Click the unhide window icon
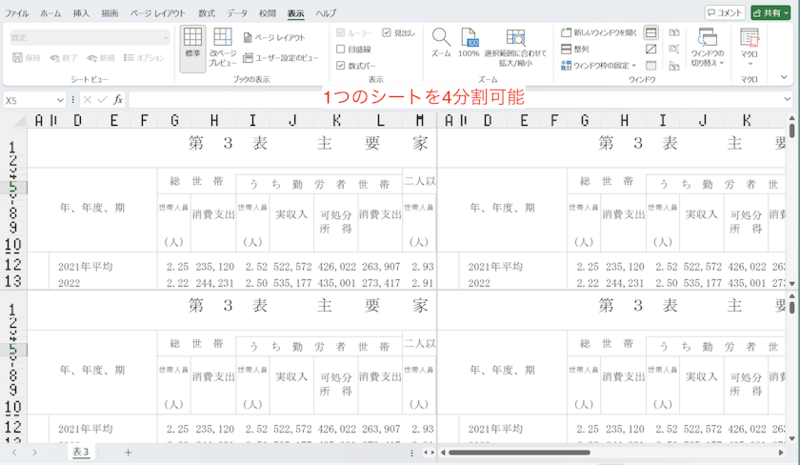Screen dimensions: 800x465 tap(651, 65)
